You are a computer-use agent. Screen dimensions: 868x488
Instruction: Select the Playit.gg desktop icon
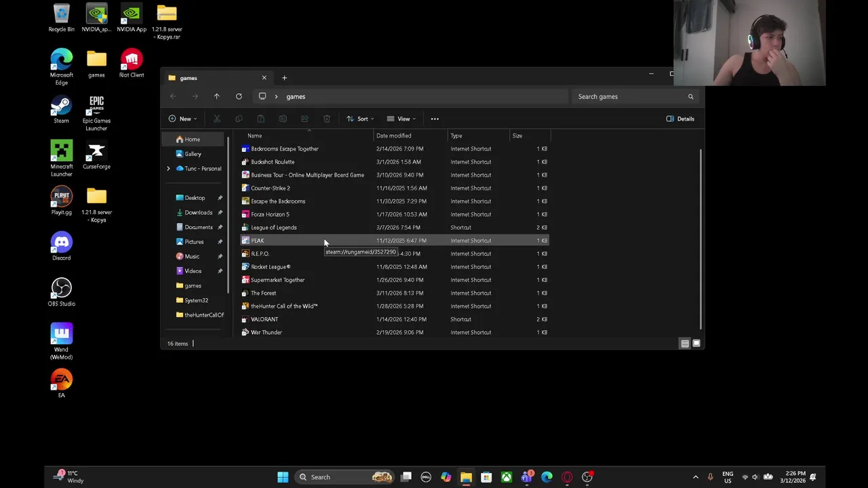(61, 201)
